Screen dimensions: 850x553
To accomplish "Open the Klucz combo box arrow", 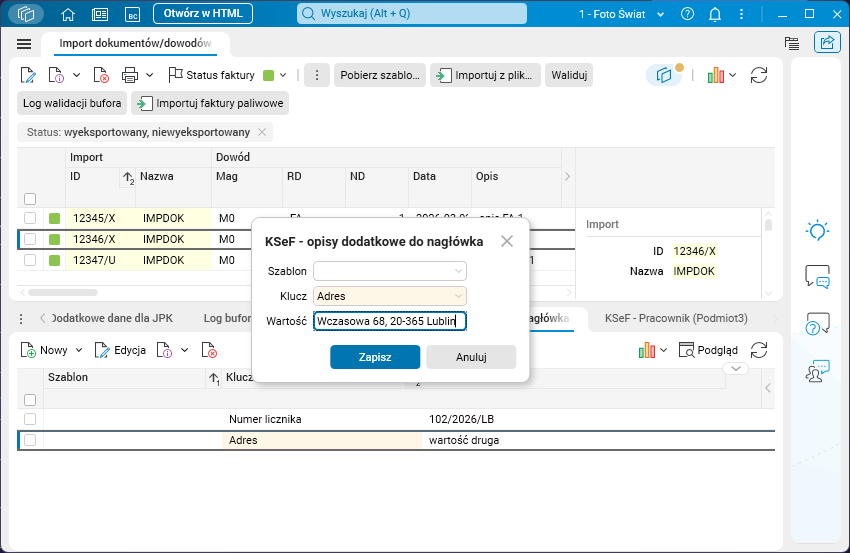I will tap(458, 296).
